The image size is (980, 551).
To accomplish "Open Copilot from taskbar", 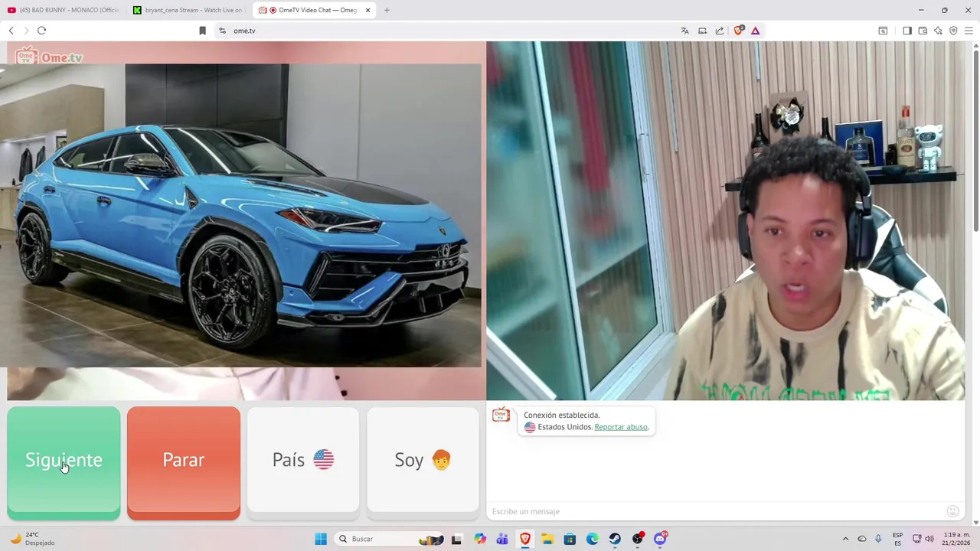I will [480, 539].
